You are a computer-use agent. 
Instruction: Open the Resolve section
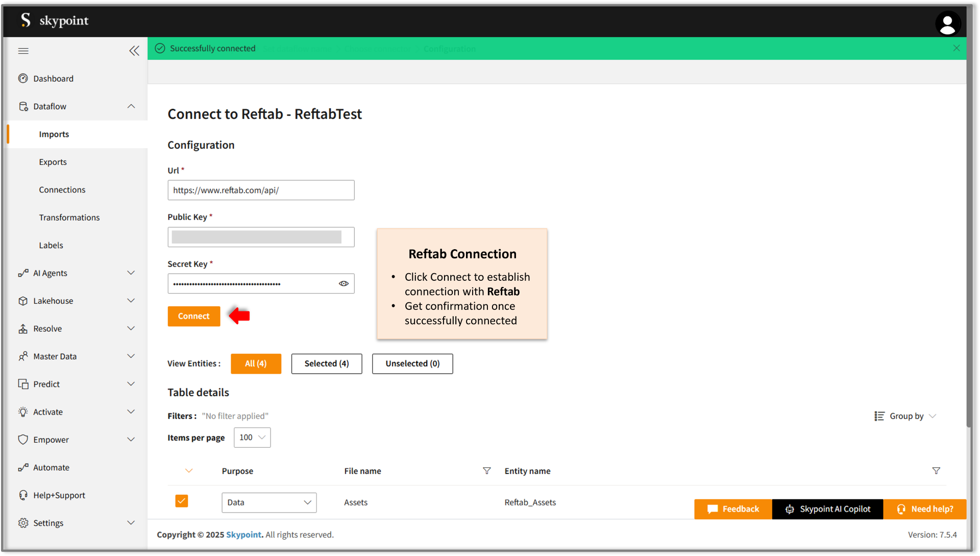47,328
